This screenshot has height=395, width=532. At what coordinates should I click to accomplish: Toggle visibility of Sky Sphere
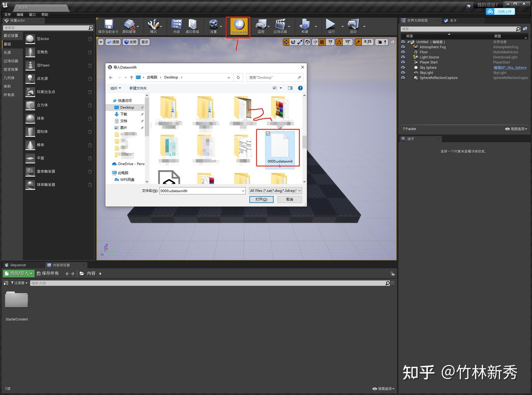click(x=403, y=67)
